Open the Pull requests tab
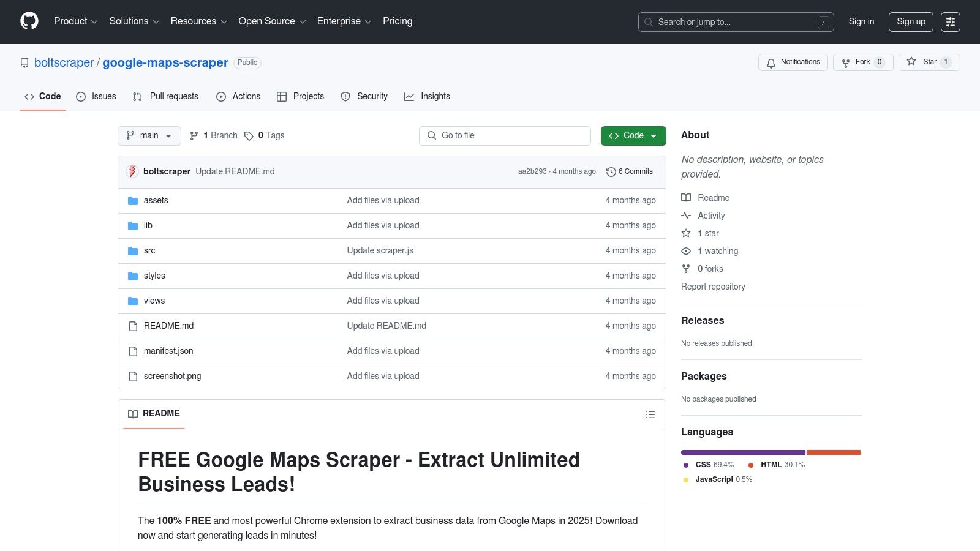The height and width of the screenshot is (551, 980). tap(165, 96)
